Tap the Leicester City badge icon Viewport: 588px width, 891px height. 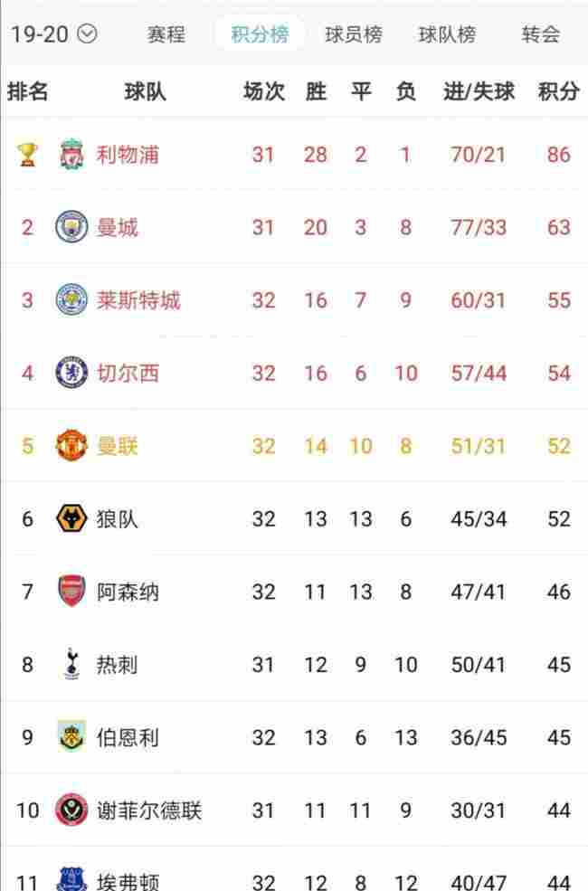point(71,299)
